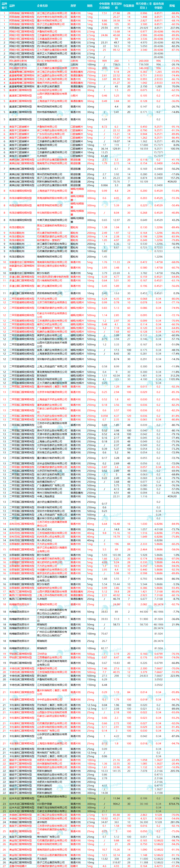This screenshot has height=868, width=180.
Task: Select the 346.000 unit price cell
Action: 143,68
